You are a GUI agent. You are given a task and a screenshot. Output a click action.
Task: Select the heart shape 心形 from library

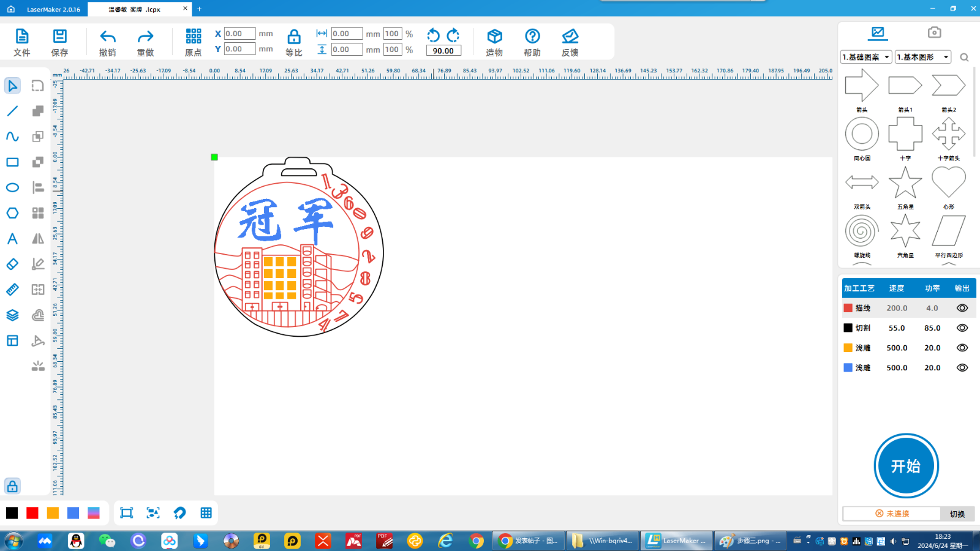coord(948,182)
